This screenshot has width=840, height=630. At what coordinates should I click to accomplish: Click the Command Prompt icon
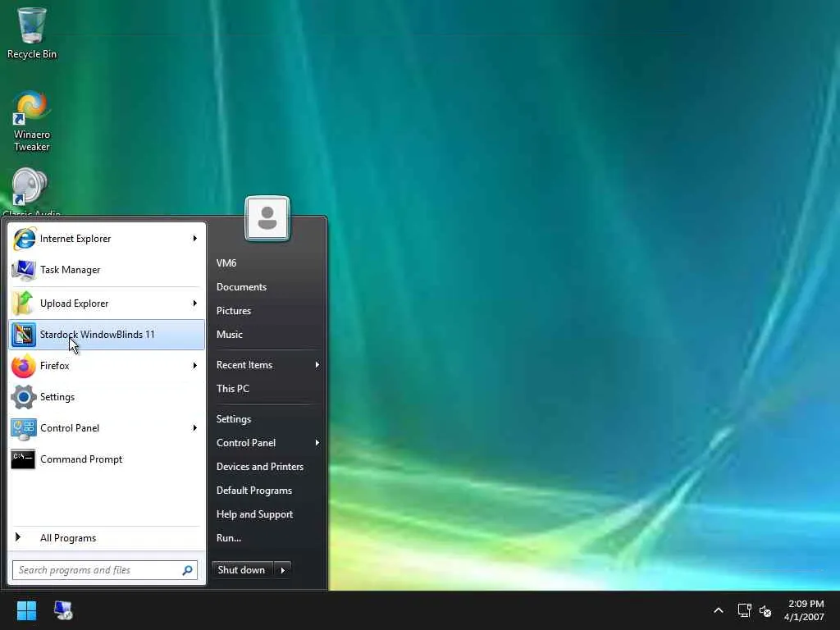24,459
